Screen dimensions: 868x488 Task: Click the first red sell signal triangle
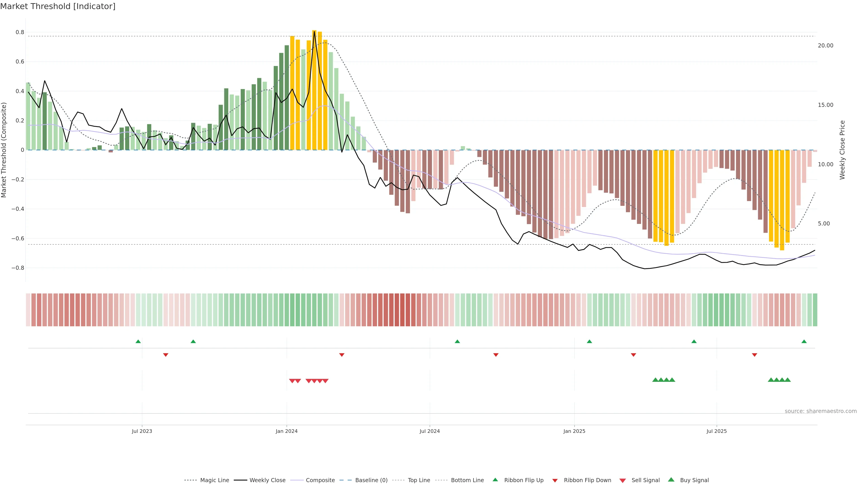[292, 381]
